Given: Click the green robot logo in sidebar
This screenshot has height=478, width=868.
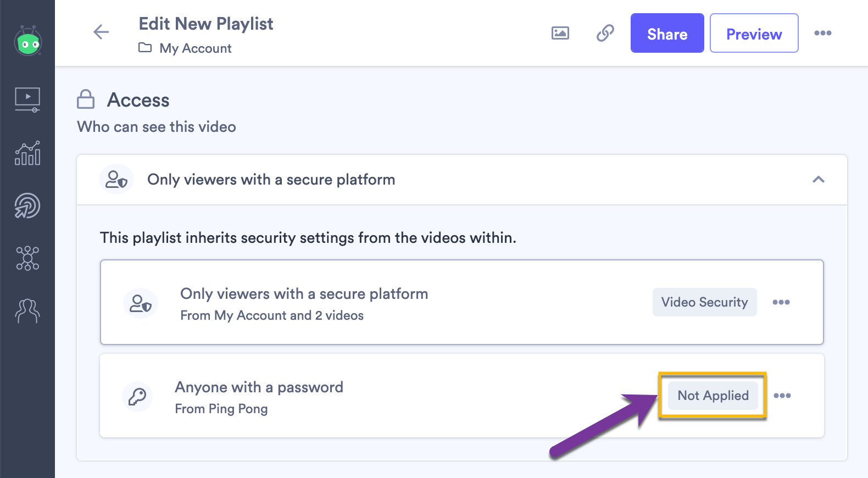Looking at the screenshot, I should (28, 41).
